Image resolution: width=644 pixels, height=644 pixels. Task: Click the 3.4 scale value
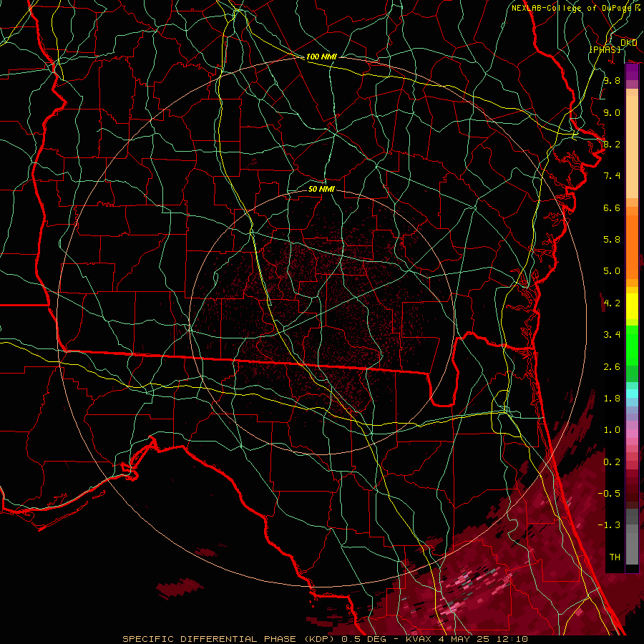coord(612,335)
